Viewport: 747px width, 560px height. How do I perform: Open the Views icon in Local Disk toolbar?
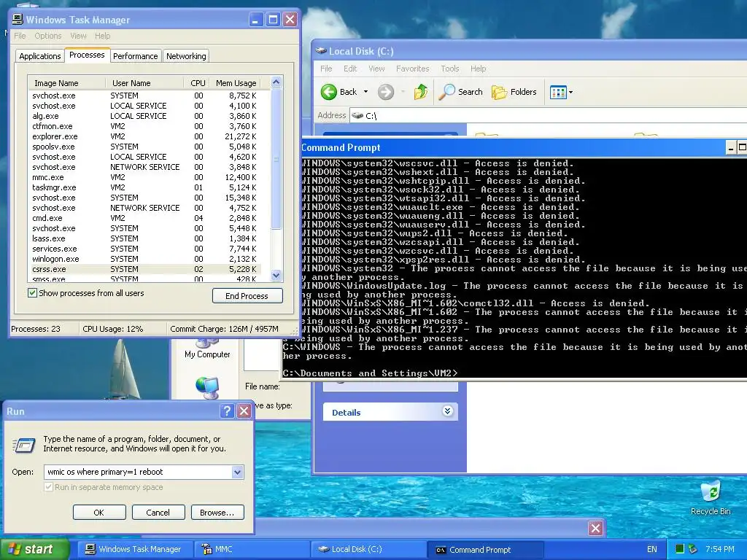pos(557,92)
